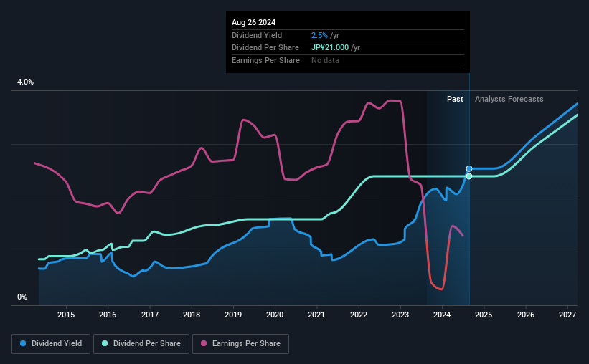Select the 2024 x-axis label

[x=442, y=315]
